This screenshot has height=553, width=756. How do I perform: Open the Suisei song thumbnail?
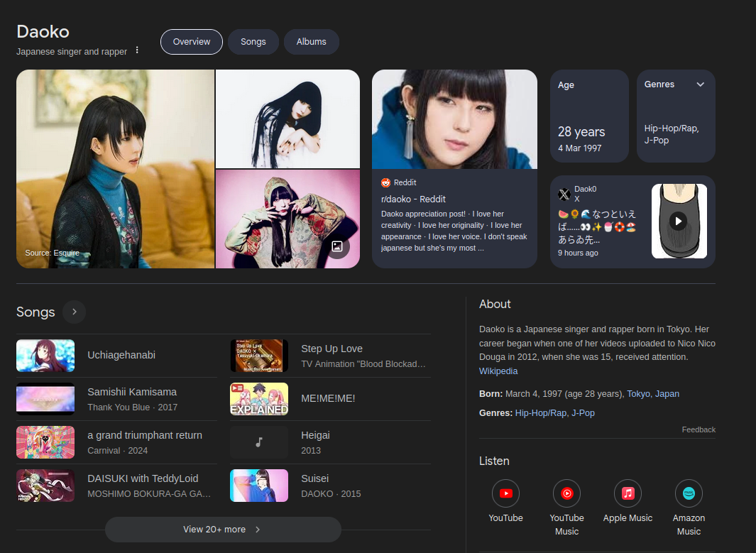(259, 486)
